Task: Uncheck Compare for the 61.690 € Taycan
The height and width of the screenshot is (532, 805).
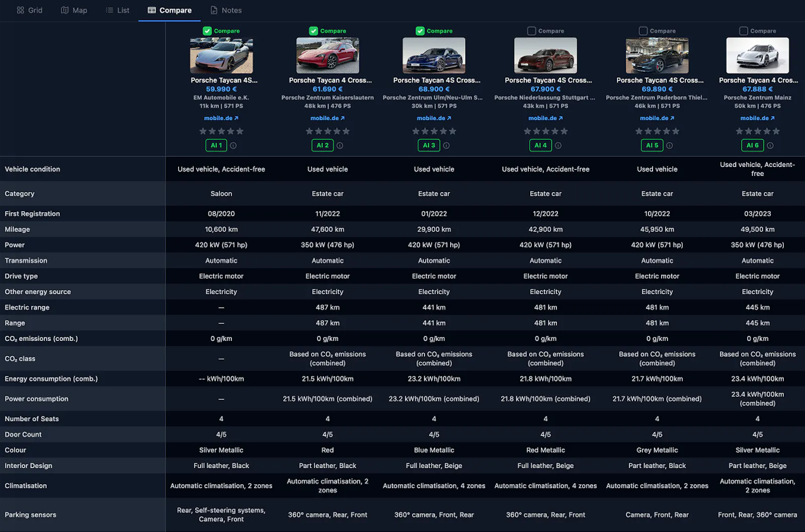Action: tap(313, 31)
